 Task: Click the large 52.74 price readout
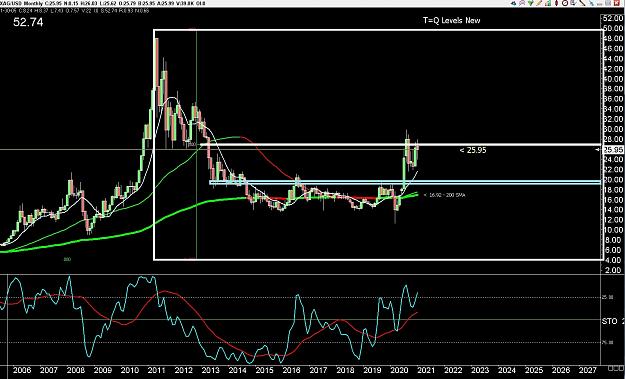(x=28, y=22)
